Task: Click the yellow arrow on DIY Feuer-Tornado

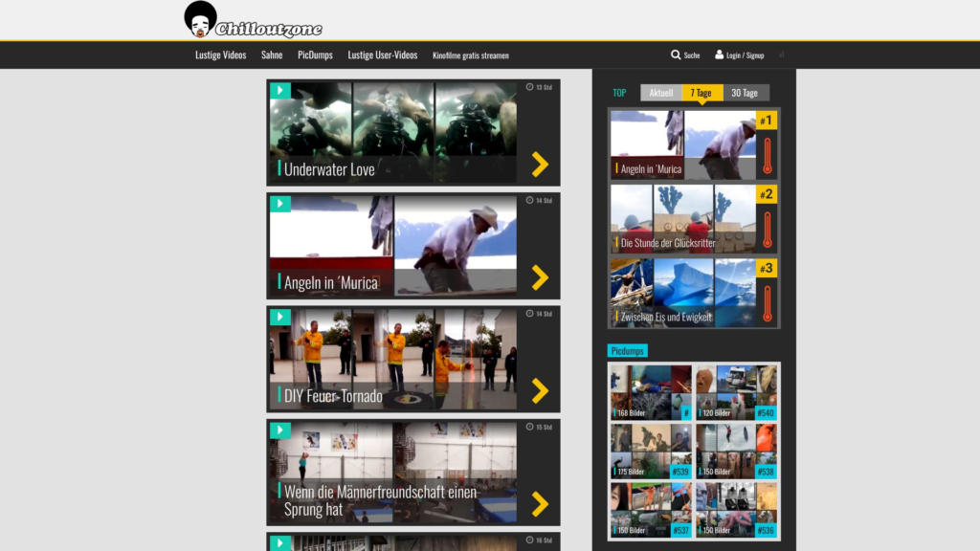Action: pyautogui.click(x=540, y=391)
